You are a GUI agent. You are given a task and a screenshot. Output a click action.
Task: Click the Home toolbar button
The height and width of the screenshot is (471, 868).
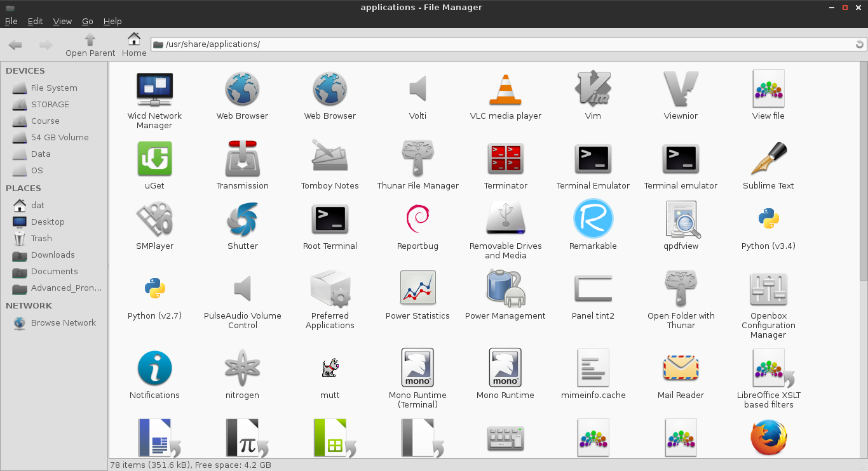134,44
